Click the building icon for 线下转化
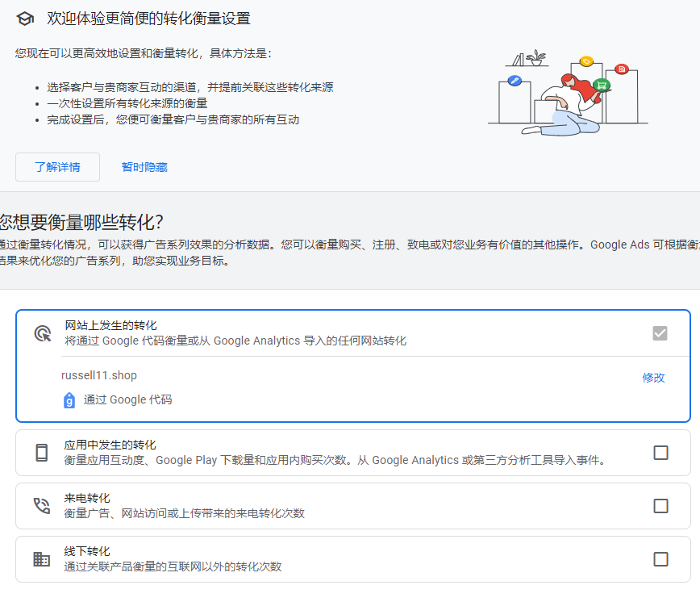 click(43, 558)
